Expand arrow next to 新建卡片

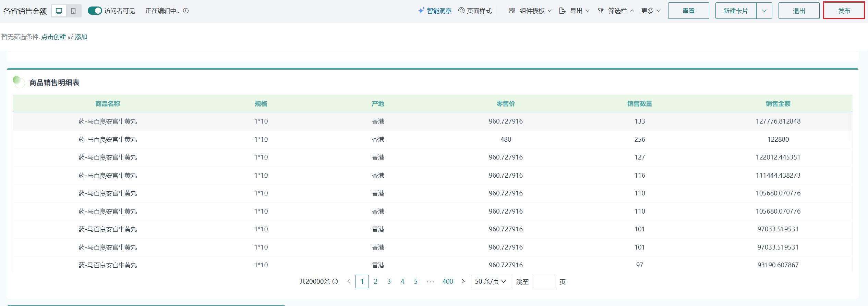tap(764, 11)
